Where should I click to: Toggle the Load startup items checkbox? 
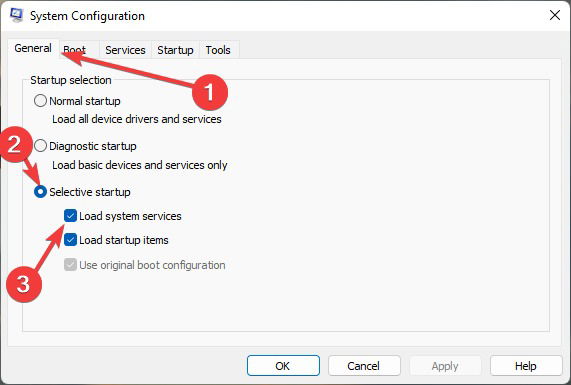70,240
